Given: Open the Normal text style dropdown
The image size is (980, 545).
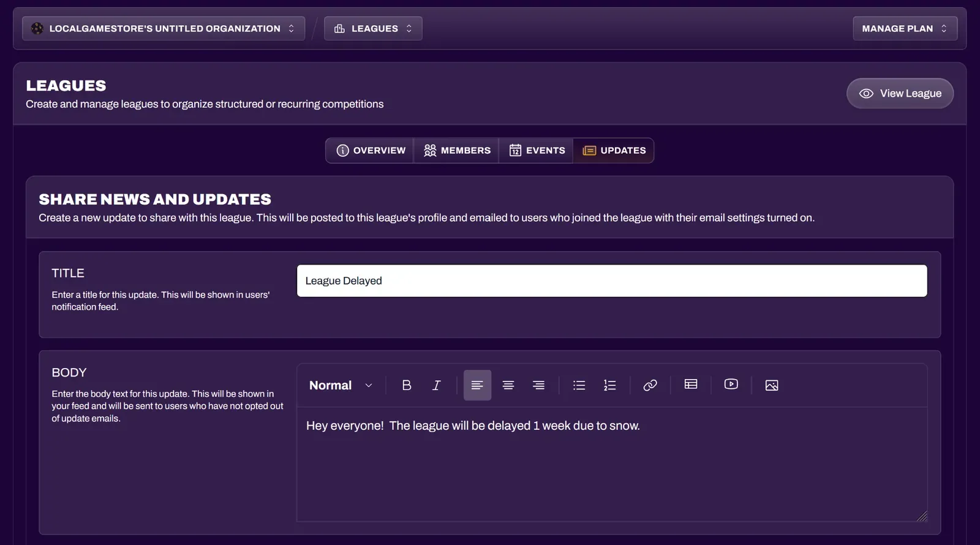Looking at the screenshot, I should click(341, 385).
